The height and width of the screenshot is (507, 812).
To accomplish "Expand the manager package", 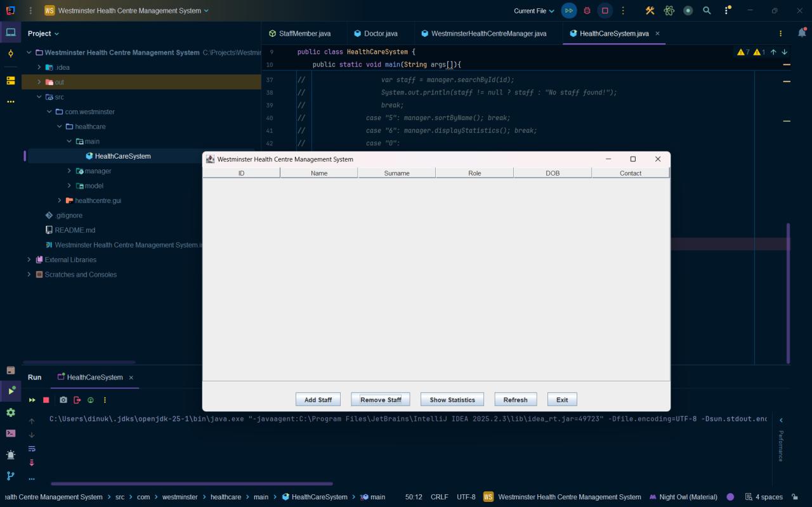I will [x=69, y=171].
